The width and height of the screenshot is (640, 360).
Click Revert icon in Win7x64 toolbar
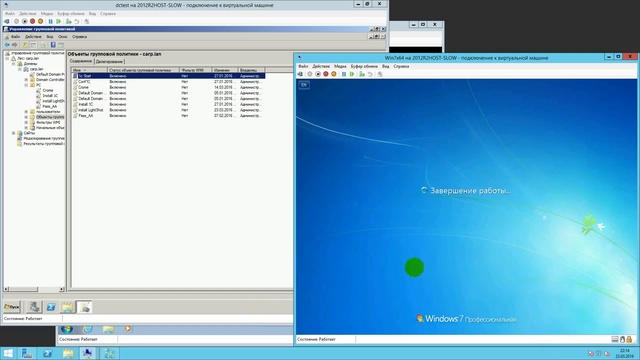coord(370,74)
